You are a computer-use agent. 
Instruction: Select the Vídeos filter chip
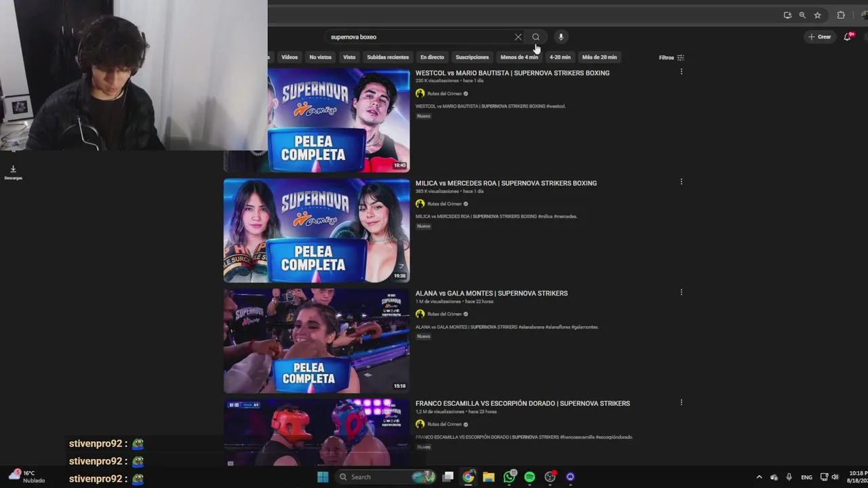[290, 57]
